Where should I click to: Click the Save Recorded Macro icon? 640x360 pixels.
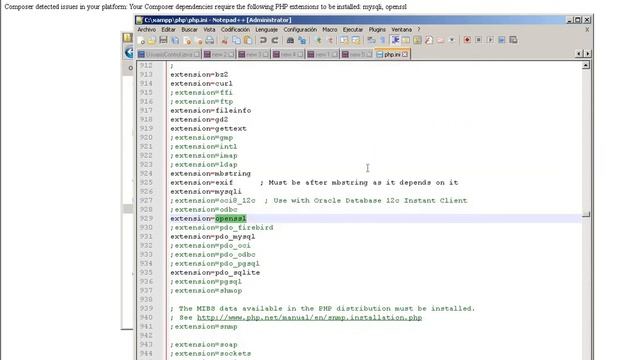tap(513, 40)
